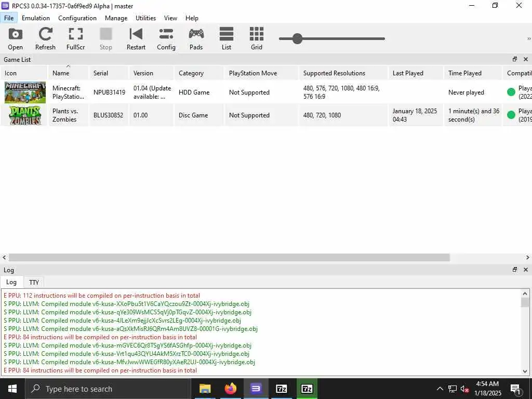
Task: Switch to the TTY tab
Action: [x=34, y=282]
